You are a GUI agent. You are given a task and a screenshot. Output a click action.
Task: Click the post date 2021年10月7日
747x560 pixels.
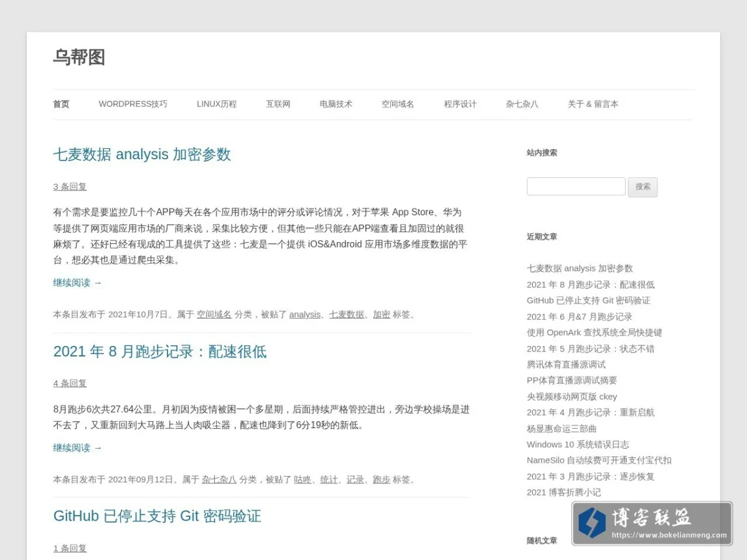click(x=138, y=315)
